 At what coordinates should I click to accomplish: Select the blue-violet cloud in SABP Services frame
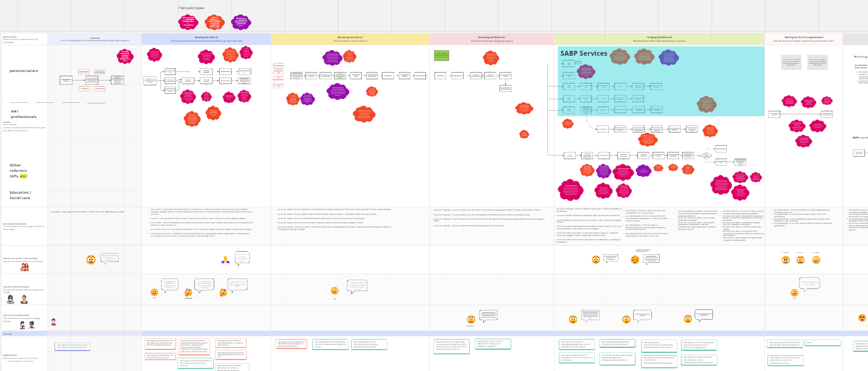point(668,57)
